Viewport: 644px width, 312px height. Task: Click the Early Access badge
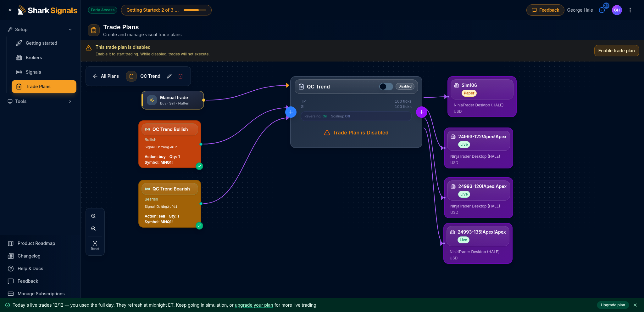(x=103, y=10)
